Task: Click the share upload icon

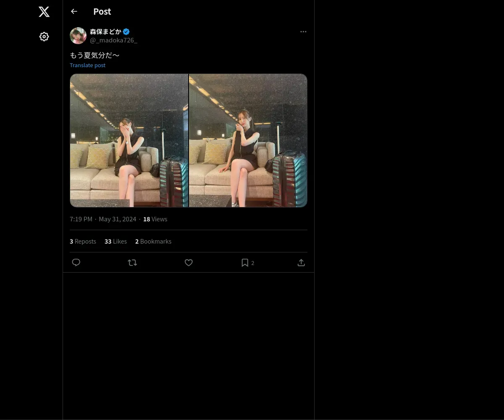Action: tap(301, 262)
